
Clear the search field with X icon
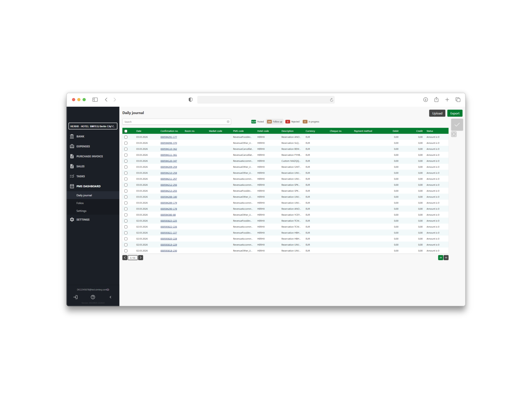[228, 122]
